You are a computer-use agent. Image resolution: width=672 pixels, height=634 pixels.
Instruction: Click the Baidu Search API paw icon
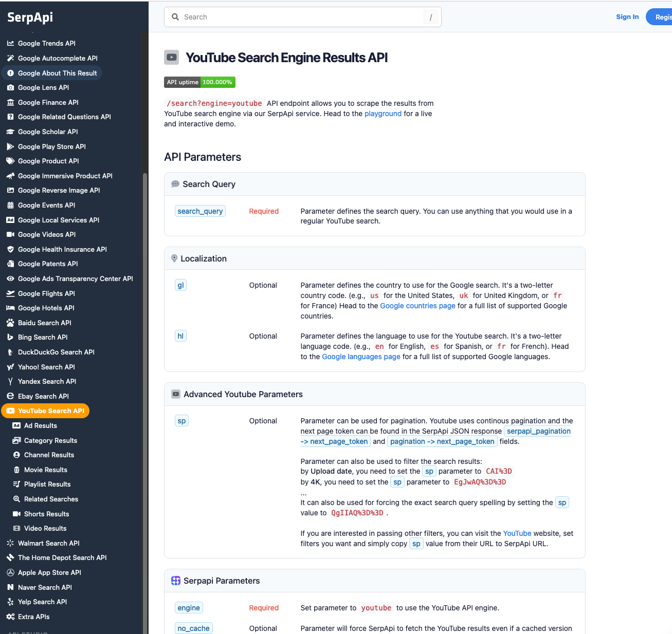10,323
